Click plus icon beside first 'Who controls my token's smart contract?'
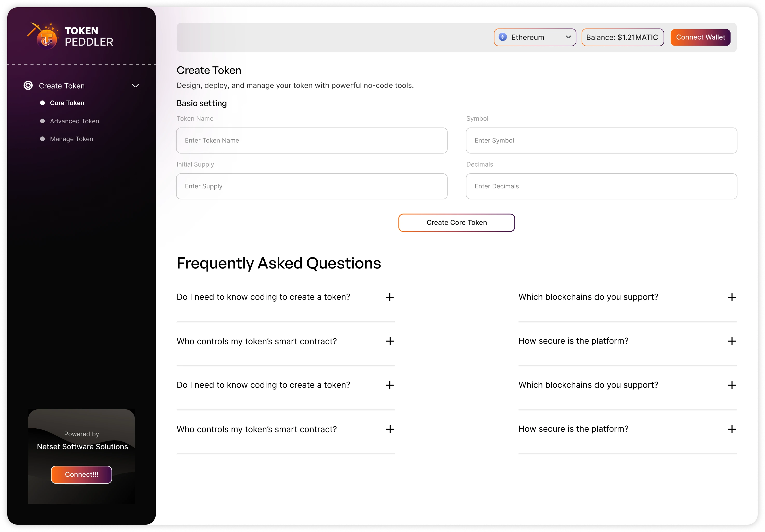The width and height of the screenshot is (765, 532). click(x=390, y=341)
